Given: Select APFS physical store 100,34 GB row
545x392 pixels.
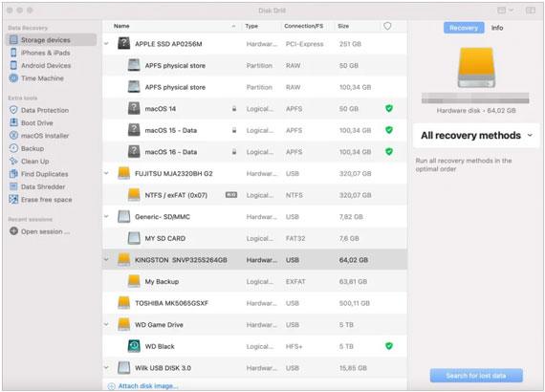Looking at the screenshot, I should [254, 87].
